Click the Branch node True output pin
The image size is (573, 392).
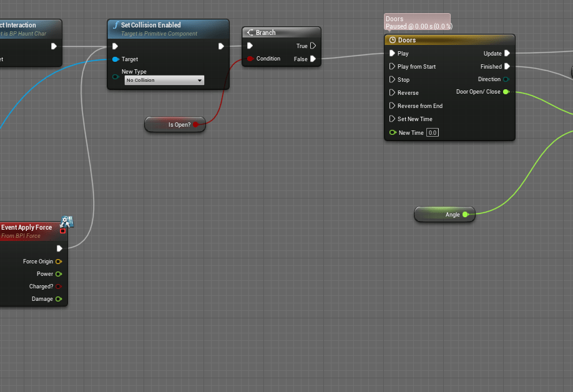[x=313, y=46]
